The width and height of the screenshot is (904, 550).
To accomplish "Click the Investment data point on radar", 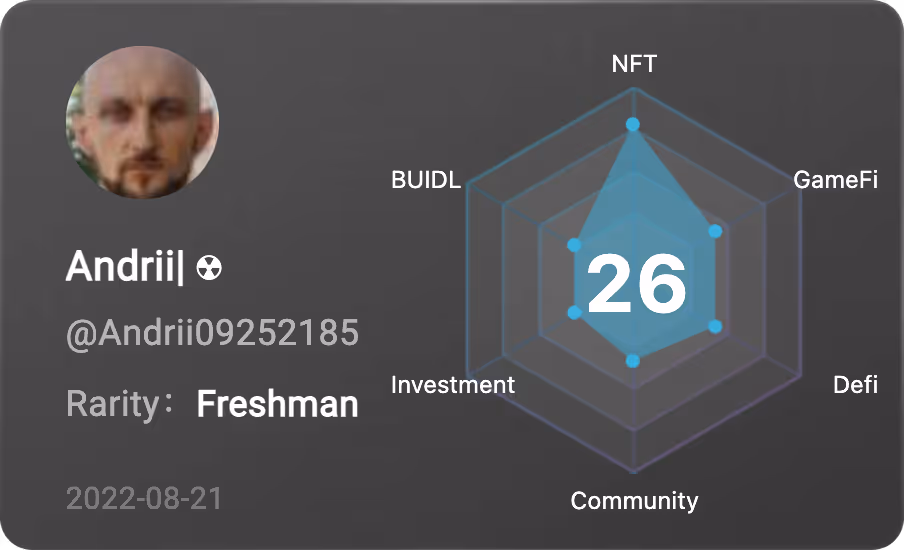I will click(574, 313).
